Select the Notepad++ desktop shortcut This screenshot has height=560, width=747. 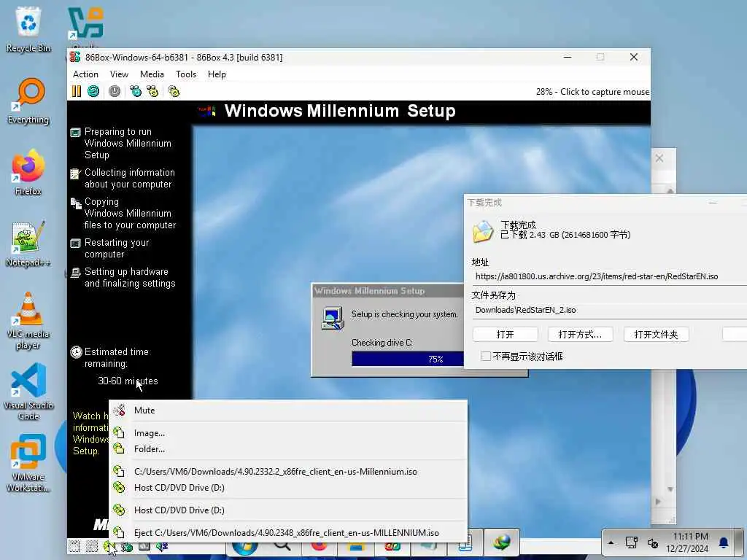pyautogui.click(x=28, y=244)
